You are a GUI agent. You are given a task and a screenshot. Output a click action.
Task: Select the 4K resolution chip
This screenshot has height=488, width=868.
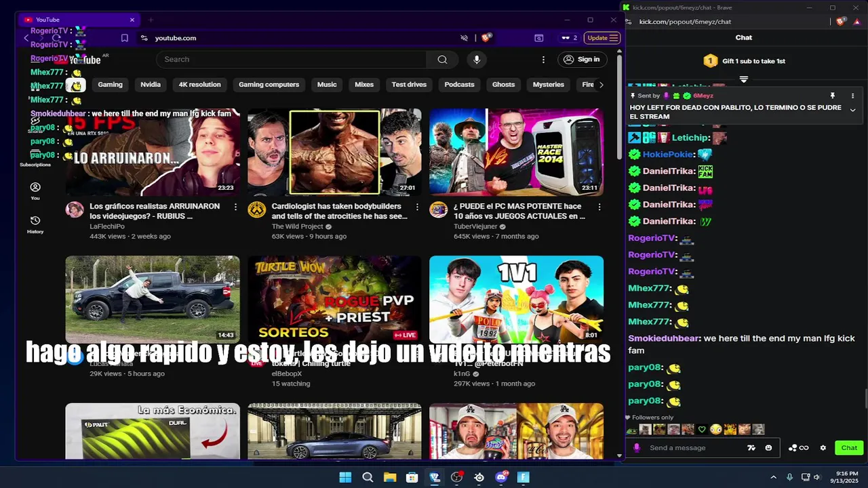coord(199,85)
